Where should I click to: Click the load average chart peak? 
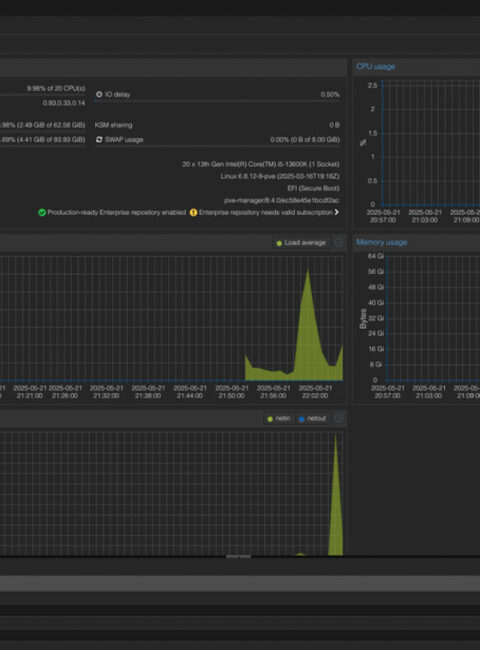tap(308, 270)
